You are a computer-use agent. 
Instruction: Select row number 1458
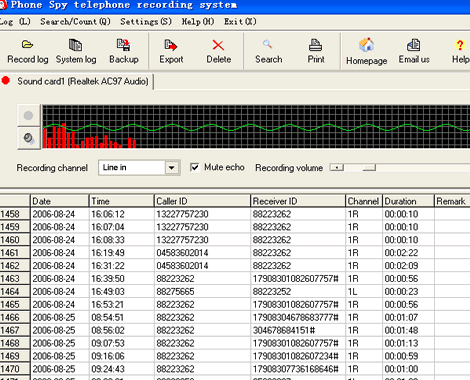(15, 214)
